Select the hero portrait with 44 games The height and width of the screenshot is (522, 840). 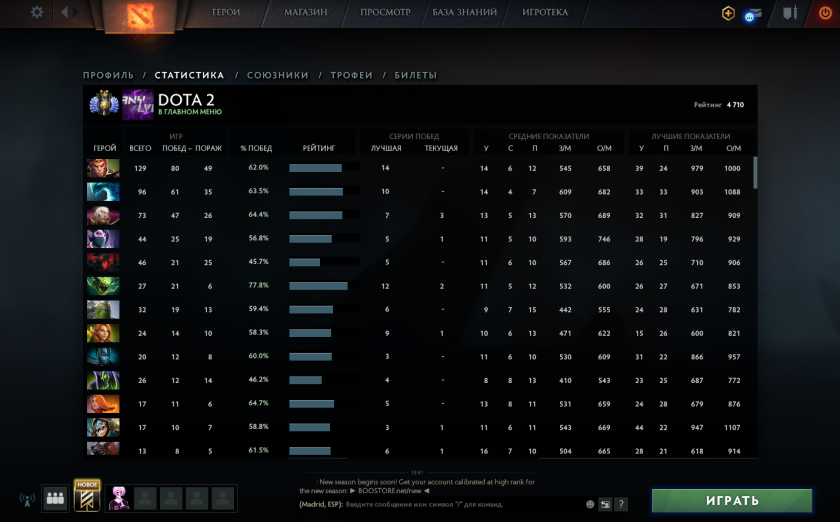(103, 239)
